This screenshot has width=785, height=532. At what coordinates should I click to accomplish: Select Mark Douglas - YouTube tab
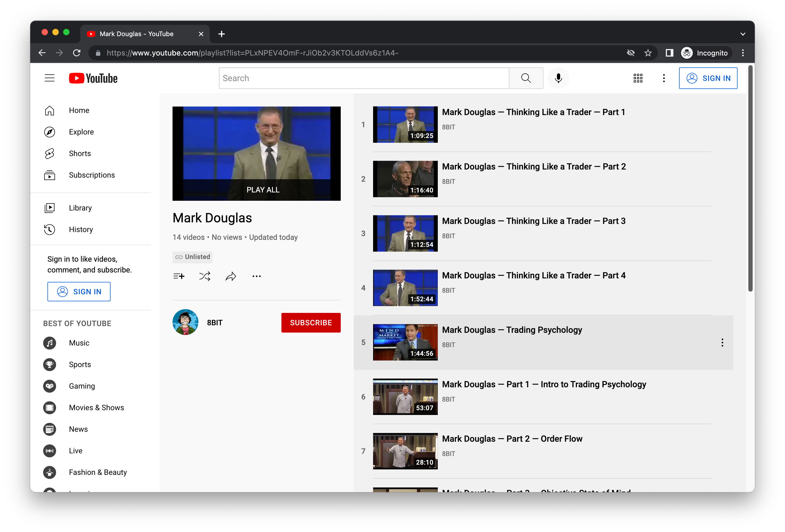pos(144,34)
